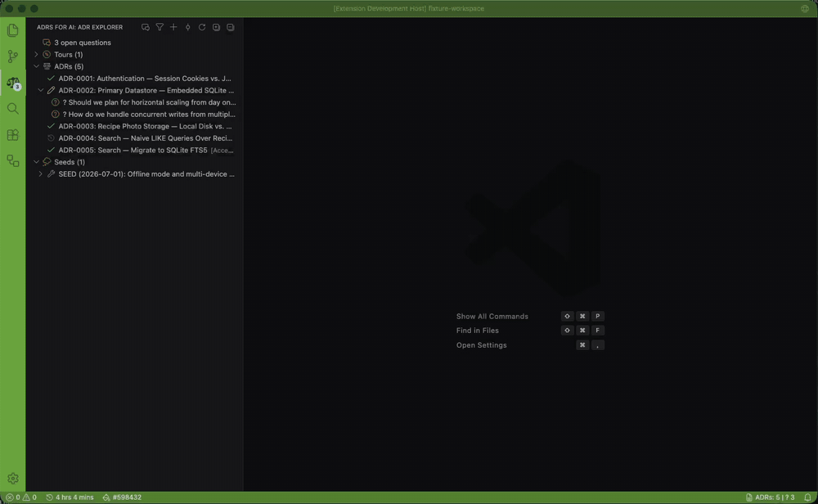Image resolution: width=818 pixels, height=504 pixels.
Task: Open ADR-0001: Authentication — Session Cookies
Action: pos(135,79)
